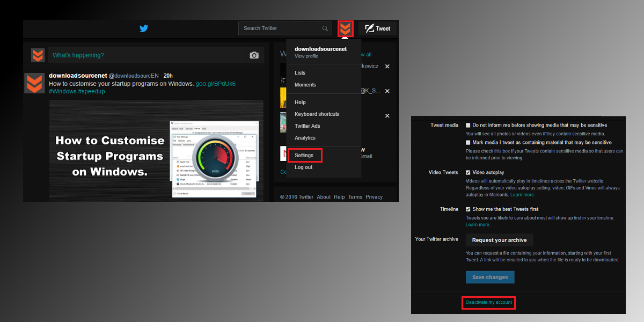Viewport: 644px width, 322px height.
Task: Open Keyboard shortcuts from menu
Action: tap(317, 114)
